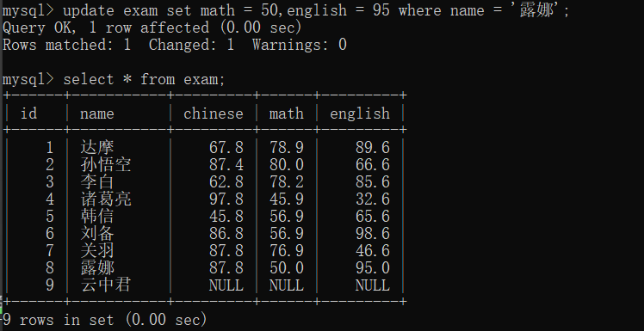Screen dimensions: 644x331
Task: Select the name cell 露娜 in the table
Action: tap(97, 268)
